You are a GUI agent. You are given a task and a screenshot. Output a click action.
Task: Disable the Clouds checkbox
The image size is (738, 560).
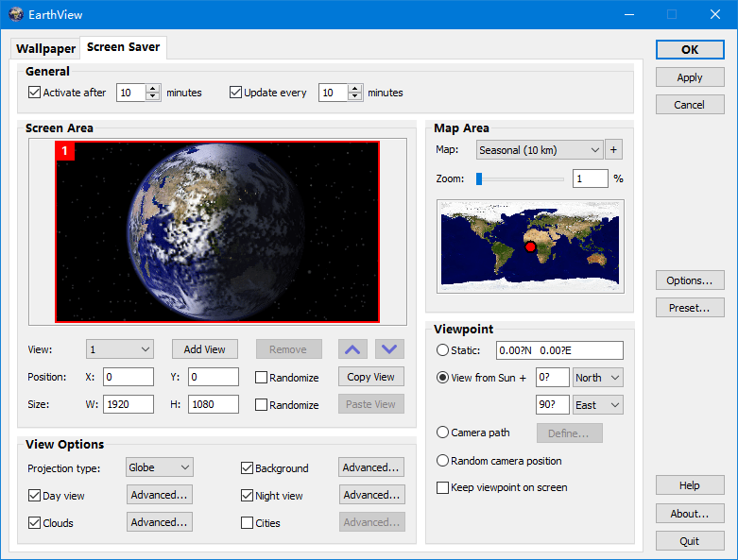[35, 523]
